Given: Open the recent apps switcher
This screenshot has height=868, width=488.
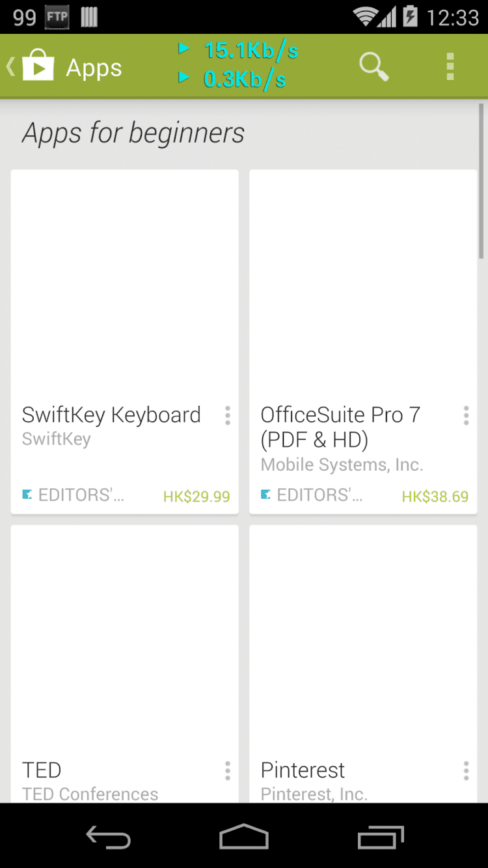Looking at the screenshot, I should [381, 837].
